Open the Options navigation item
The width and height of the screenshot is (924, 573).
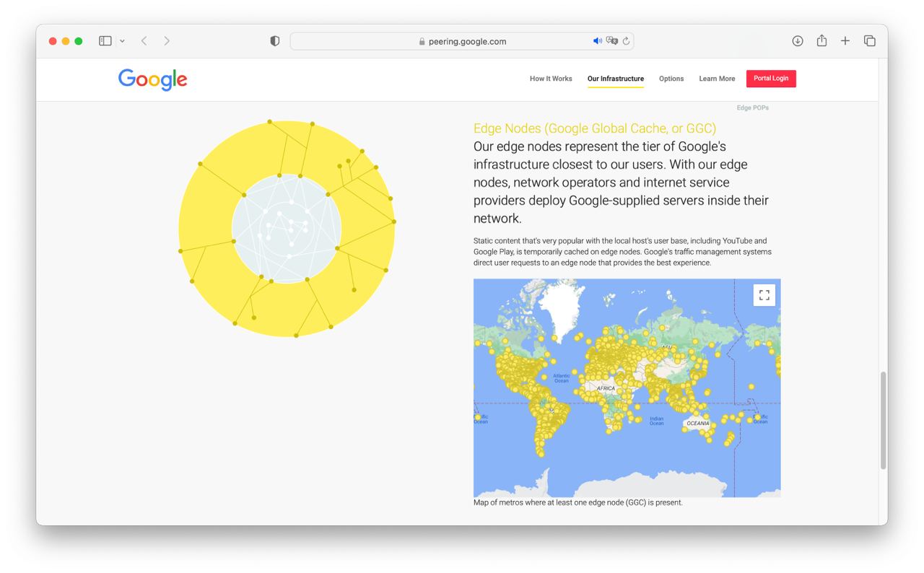point(671,79)
